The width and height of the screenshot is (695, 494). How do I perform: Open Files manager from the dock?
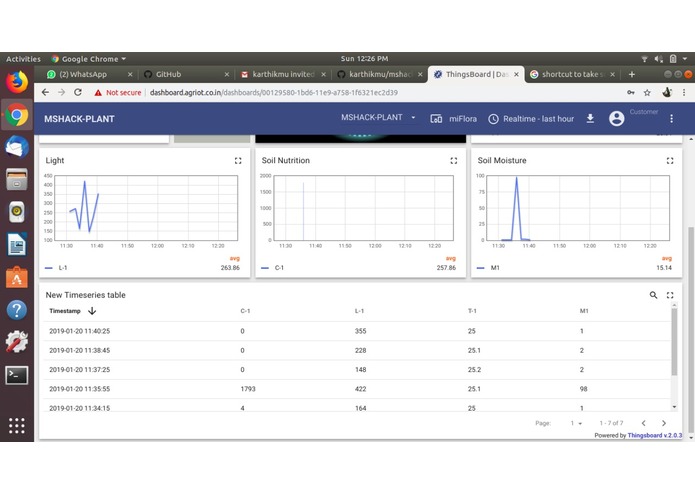coord(17,179)
